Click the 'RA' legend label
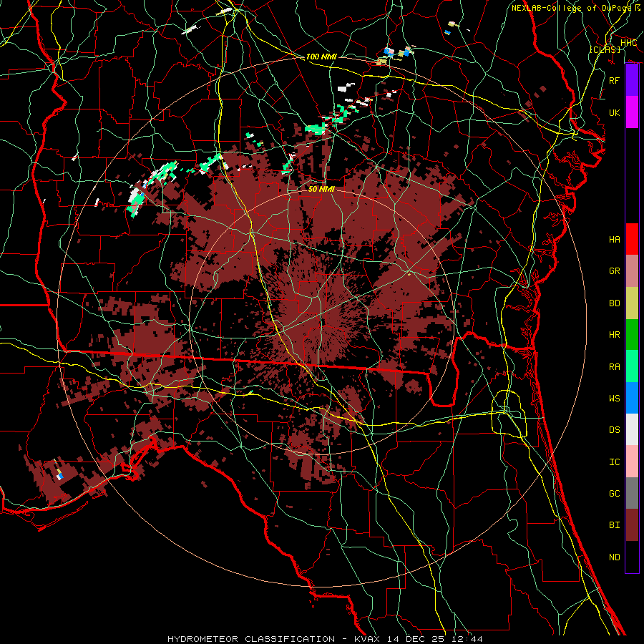This screenshot has width=644, height=644. 614,367
